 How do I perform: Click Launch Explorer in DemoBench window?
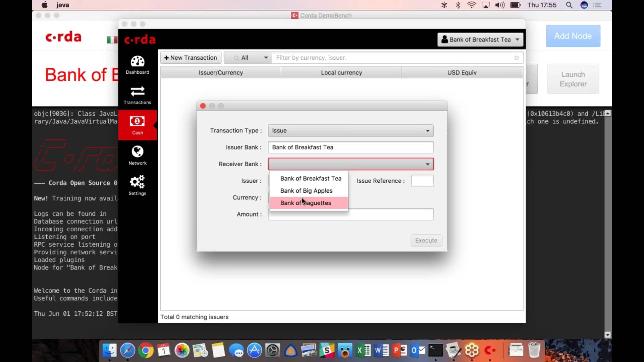[x=573, y=79]
